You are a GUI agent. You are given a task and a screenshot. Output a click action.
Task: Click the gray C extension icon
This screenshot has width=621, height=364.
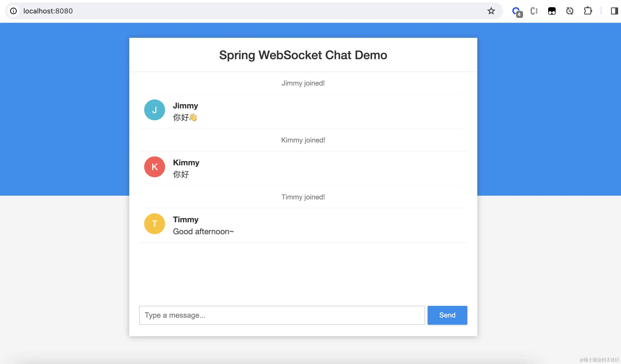pyautogui.click(x=534, y=11)
